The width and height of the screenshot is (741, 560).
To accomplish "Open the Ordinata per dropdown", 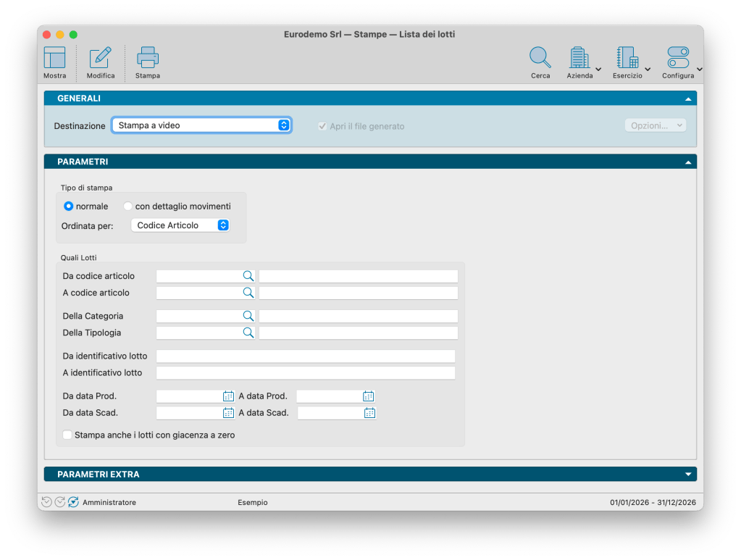I will 180,225.
